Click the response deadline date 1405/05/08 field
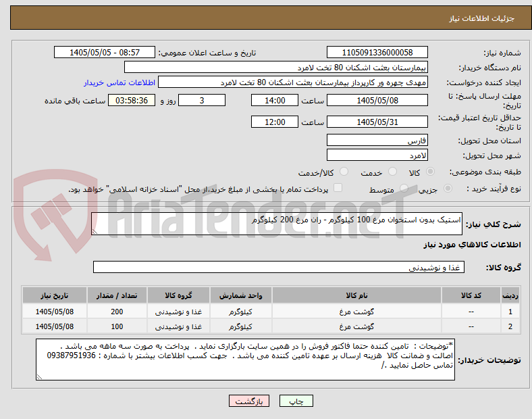This screenshot has width=532, height=419. (377, 101)
